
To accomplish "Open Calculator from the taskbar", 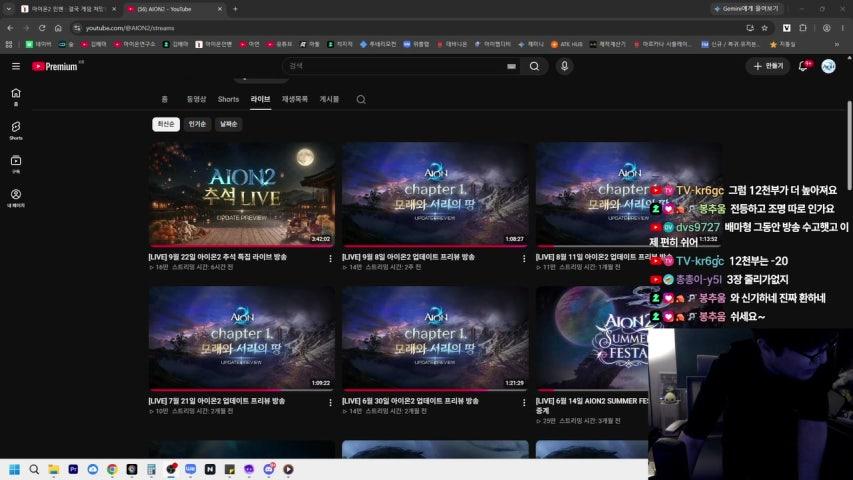I will click(151, 469).
